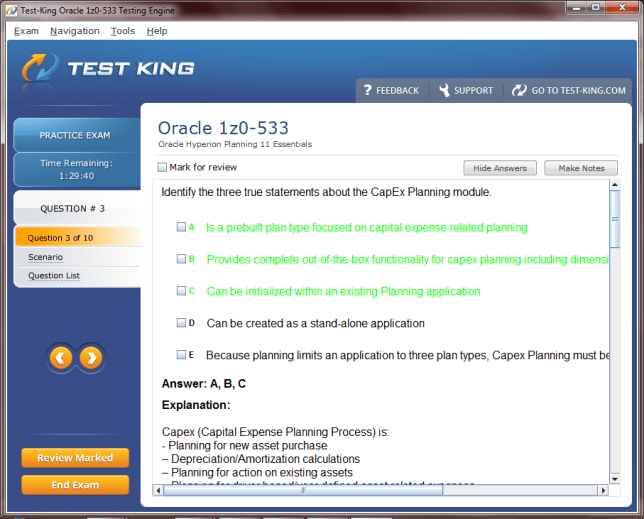Click the Test King logo
Viewport: 644px width, 519px height.
tap(108, 68)
